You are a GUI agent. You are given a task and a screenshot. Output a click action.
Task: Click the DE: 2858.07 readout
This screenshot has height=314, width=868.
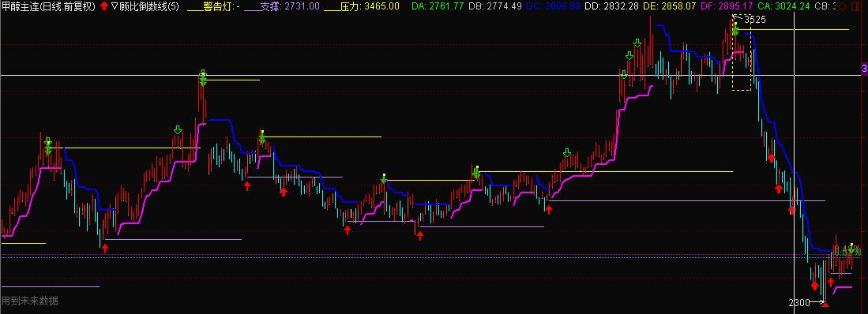click(669, 6)
